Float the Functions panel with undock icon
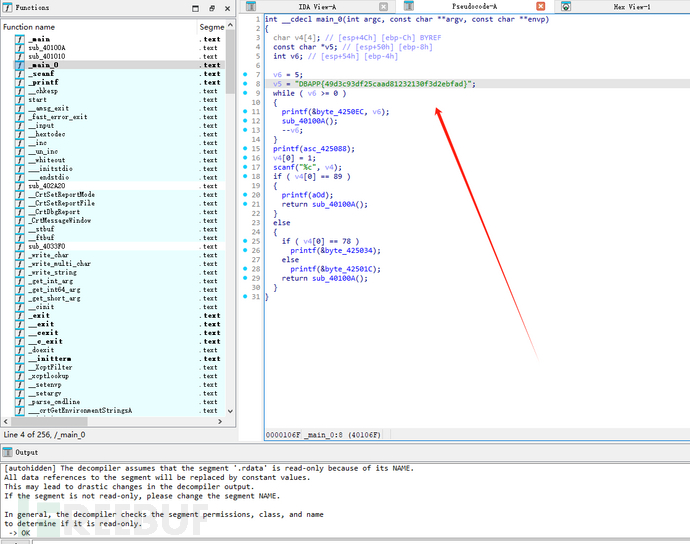This screenshot has width=690, height=544. tap(213, 7)
